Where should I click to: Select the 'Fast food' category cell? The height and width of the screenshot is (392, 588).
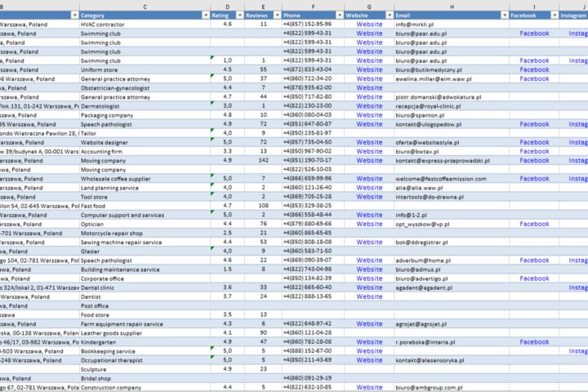[x=145, y=206]
